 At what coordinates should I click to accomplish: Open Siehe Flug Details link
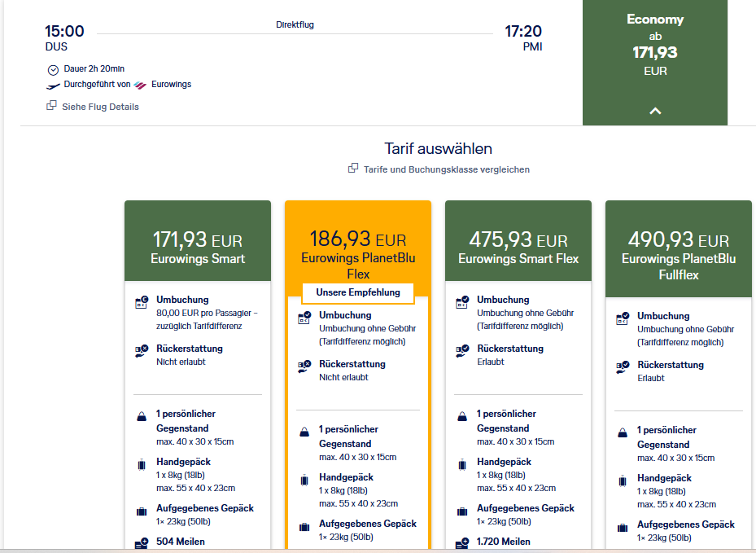tap(100, 107)
